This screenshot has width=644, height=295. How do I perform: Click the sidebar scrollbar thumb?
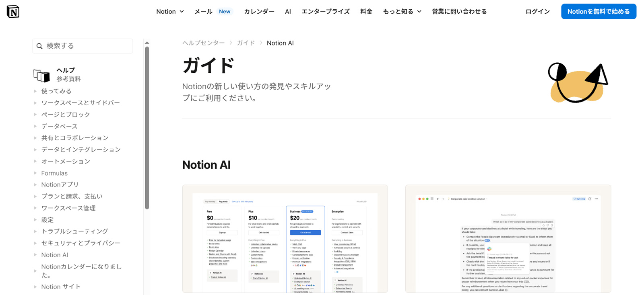click(147, 128)
